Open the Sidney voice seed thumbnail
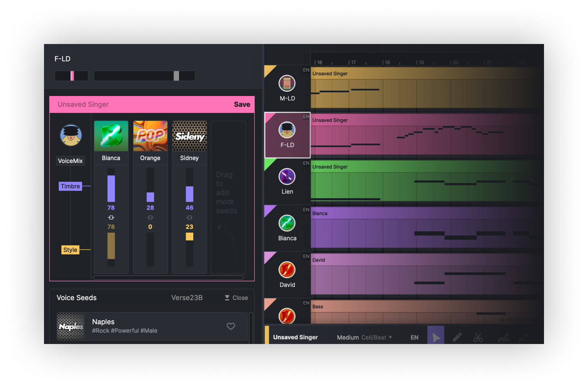The image size is (588, 388). click(189, 136)
